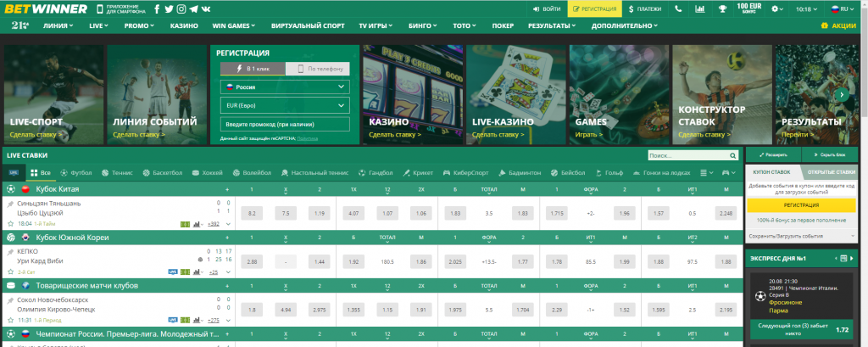Image resolution: width=868 pixels, height=347 pixels.
Task: Select the Теннис sport tab
Action: coord(117,173)
